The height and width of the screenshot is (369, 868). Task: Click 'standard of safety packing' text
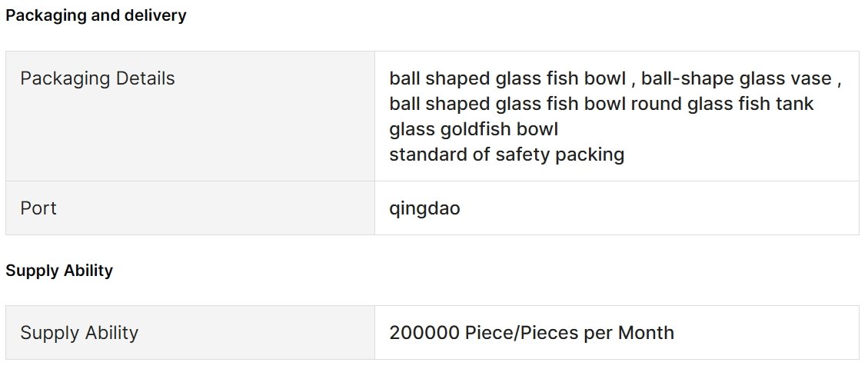tap(507, 155)
